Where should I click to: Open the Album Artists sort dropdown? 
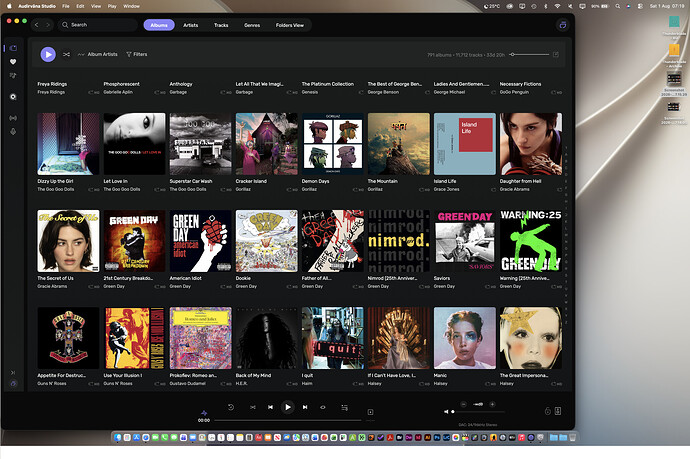(x=98, y=55)
